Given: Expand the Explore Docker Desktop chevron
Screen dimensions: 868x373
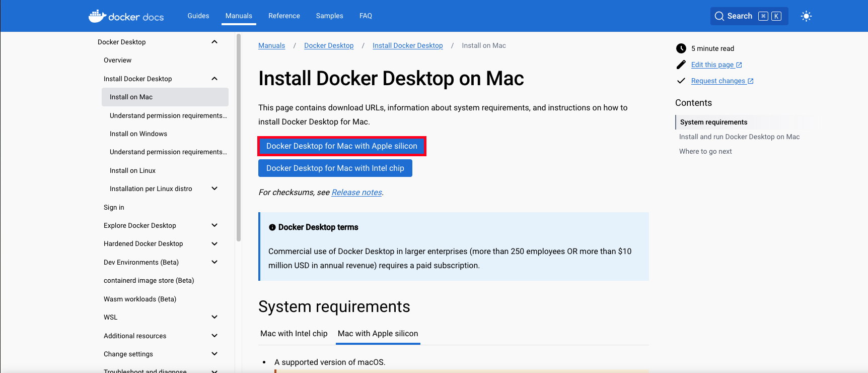Looking at the screenshot, I should (x=214, y=225).
